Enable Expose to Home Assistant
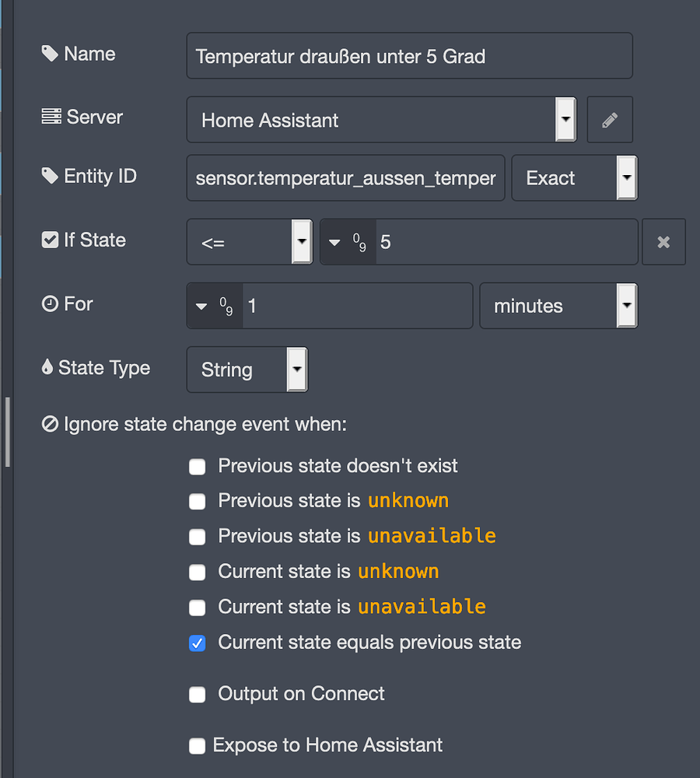 click(x=197, y=745)
